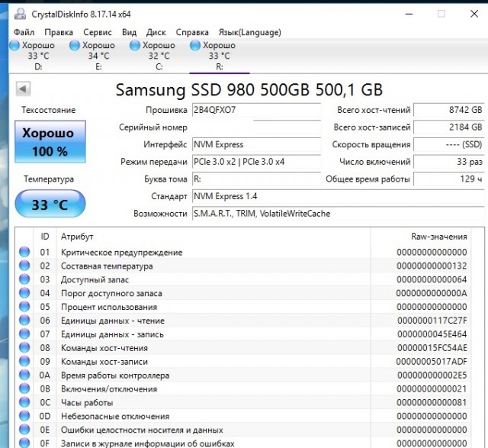488x448 pixels.
Task: Click status icon of row 0D Небезопасные отключения
Action: click(x=24, y=416)
